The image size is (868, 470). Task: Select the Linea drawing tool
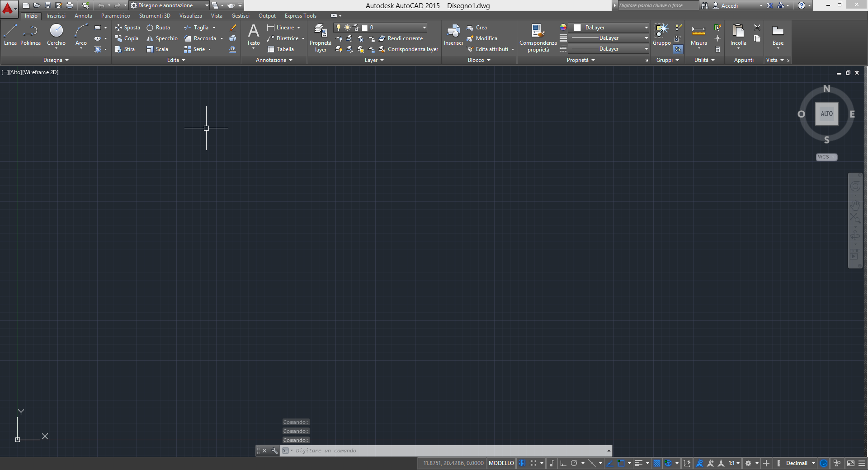tap(10, 35)
